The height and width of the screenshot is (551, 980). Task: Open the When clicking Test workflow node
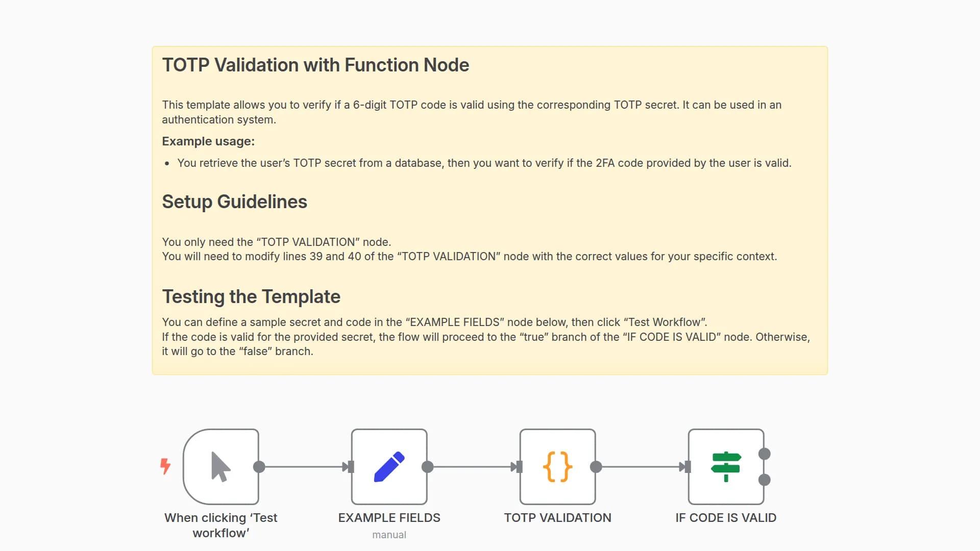(x=220, y=465)
